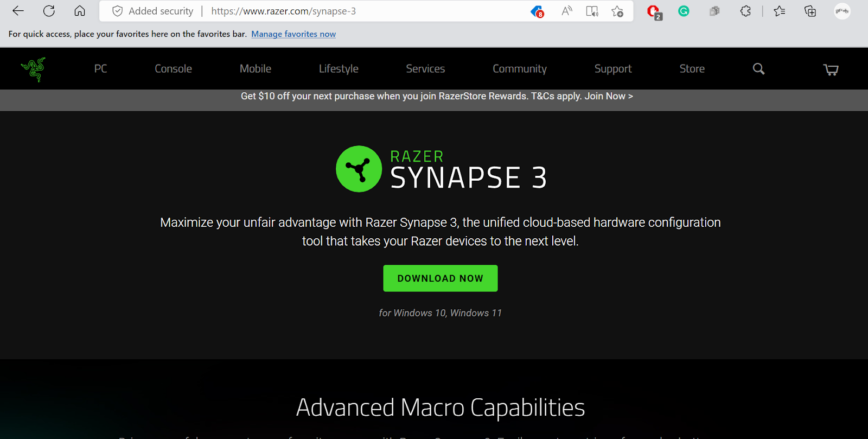This screenshot has height=439, width=868.
Task: Open the shopping coupons tag icon
Action: tap(537, 11)
